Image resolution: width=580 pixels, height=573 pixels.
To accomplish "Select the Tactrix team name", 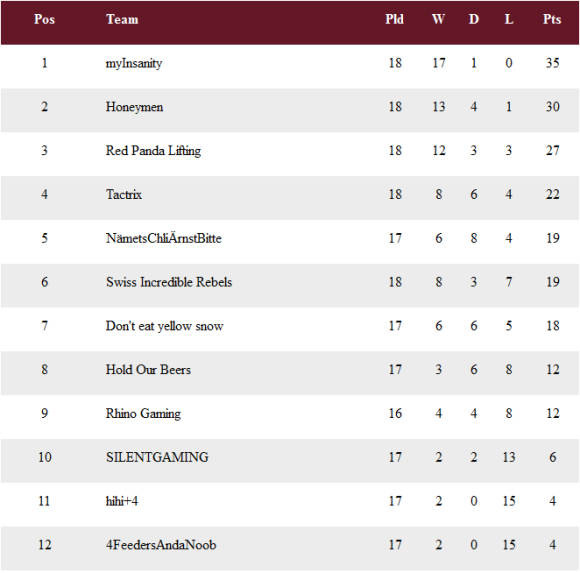I will click(124, 195).
